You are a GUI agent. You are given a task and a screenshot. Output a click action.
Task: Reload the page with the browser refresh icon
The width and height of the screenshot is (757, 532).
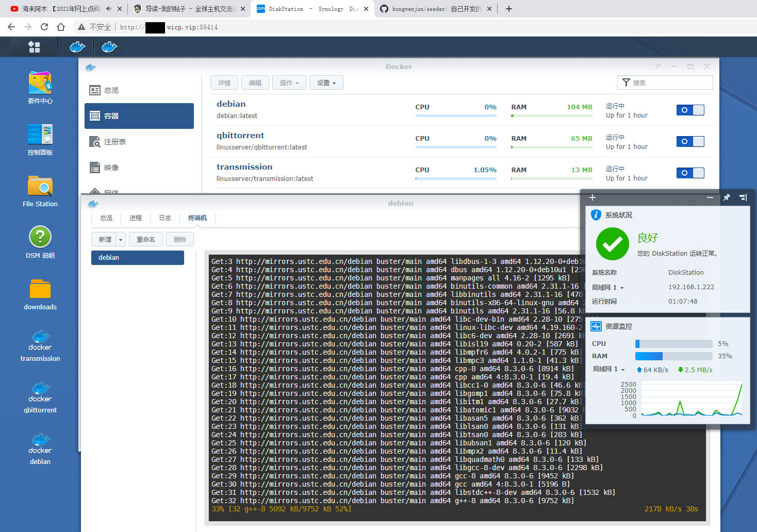coord(44,27)
